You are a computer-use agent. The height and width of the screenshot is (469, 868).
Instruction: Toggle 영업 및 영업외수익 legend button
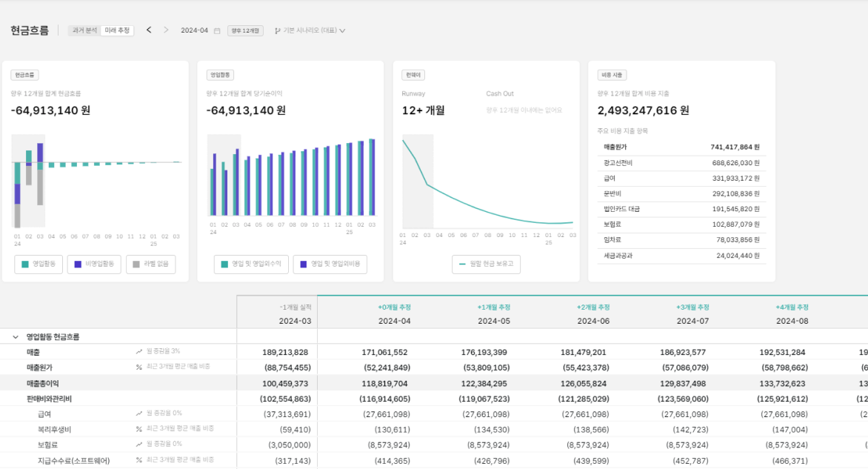pyautogui.click(x=251, y=264)
